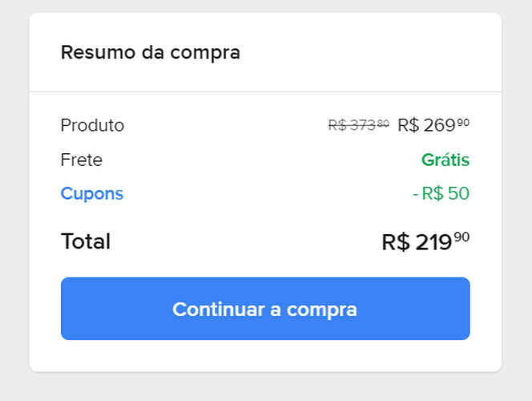Image resolution: width=532 pixels, height=401 pixels.
Task: Click the superscript cents on the Total price
Action: pyautogui.click(x=463, y=237)
